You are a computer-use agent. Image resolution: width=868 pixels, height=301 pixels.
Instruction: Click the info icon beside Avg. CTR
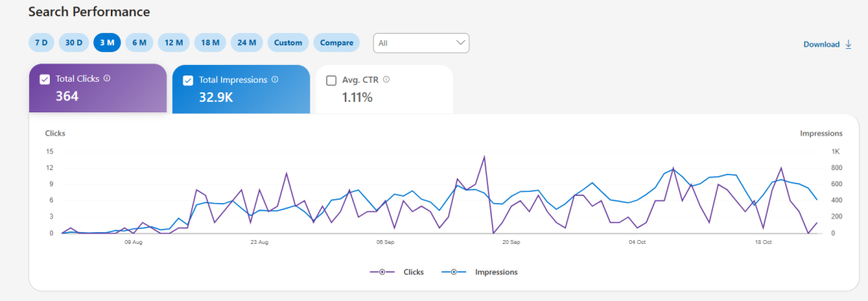click(x=387, y=79)
